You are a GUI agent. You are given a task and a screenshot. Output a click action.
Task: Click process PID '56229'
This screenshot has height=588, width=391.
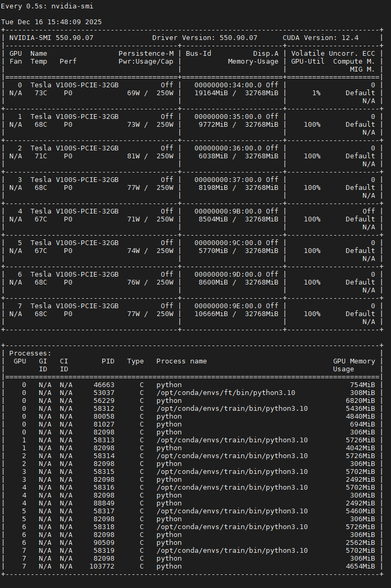104,400
